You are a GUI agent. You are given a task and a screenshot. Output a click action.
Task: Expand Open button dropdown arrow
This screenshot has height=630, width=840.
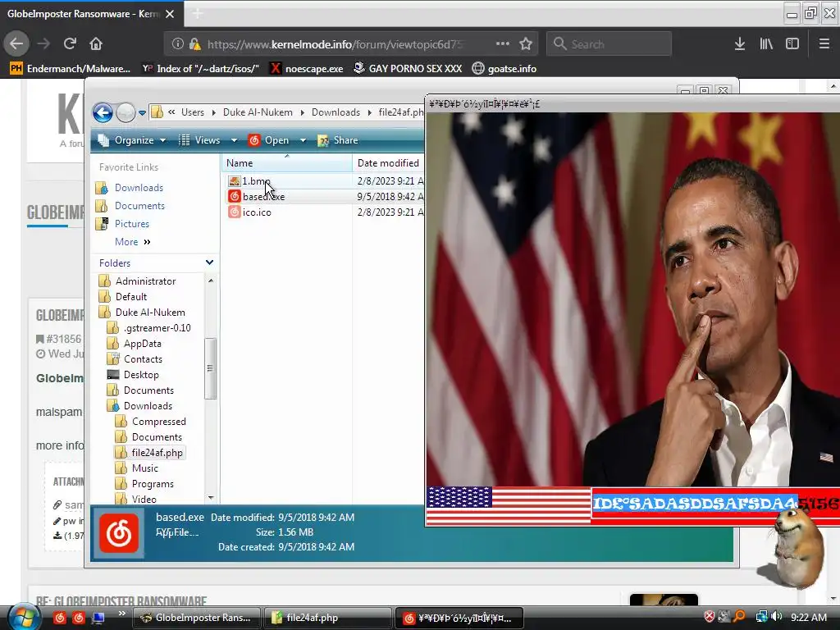(x=303, y=140)
